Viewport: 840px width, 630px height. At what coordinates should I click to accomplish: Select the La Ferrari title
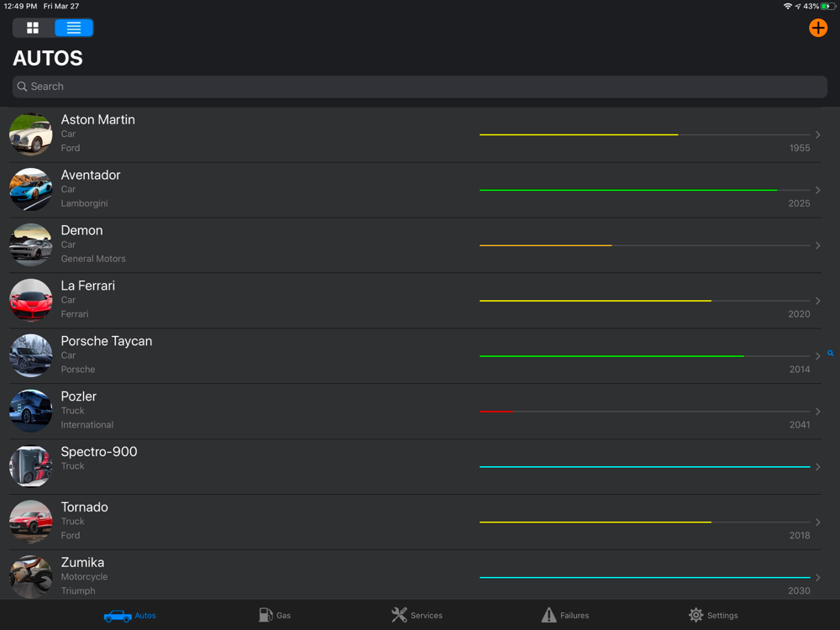point(88,286)
